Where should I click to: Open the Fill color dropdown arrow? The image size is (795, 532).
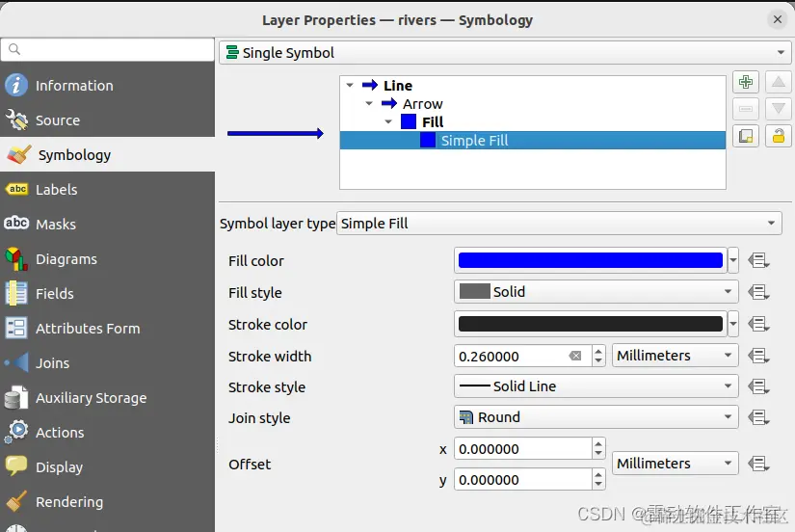733,260
